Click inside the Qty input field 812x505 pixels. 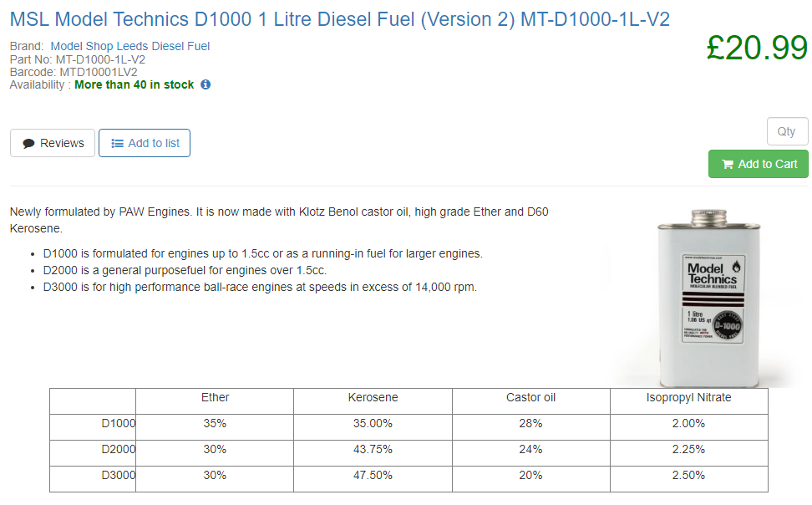pyautogui.click(x=786, y=131)
